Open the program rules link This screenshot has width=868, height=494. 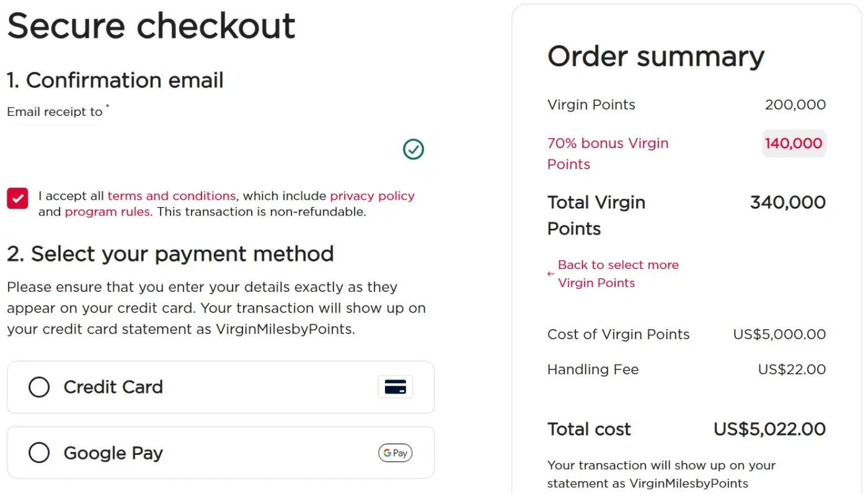point(107,212)
